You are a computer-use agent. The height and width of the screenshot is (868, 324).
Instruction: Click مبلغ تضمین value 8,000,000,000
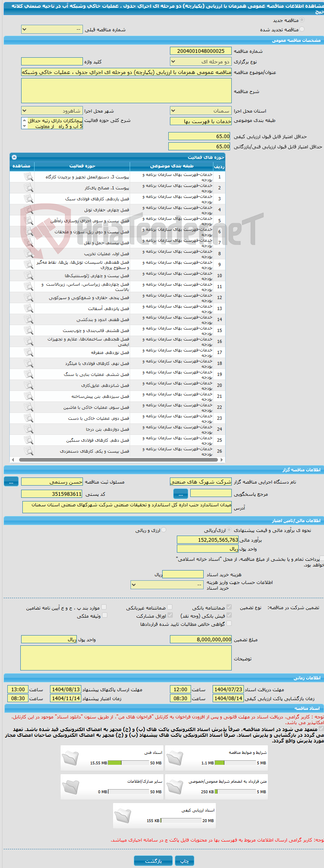pyautogui.click(x=201, y=639)
